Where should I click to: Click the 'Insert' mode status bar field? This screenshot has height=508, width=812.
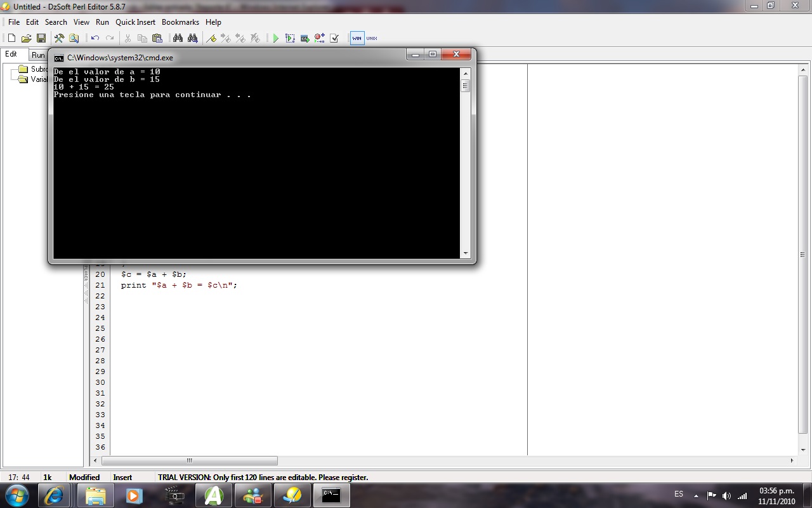[x=122, y=478]
